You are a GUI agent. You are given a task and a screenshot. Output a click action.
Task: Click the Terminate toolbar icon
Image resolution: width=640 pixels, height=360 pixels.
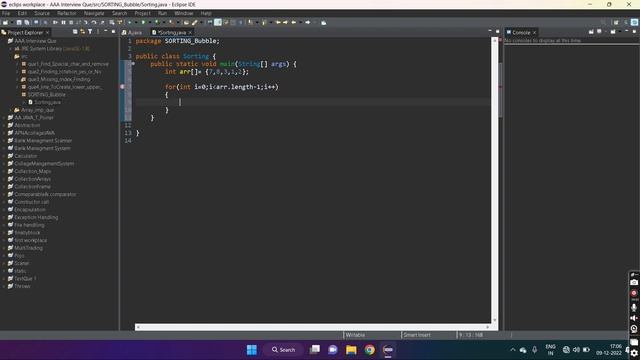point(71,22)
